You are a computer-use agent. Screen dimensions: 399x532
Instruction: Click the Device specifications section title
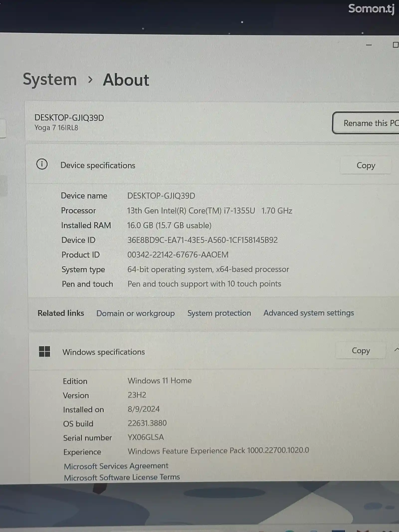[98, 165]
